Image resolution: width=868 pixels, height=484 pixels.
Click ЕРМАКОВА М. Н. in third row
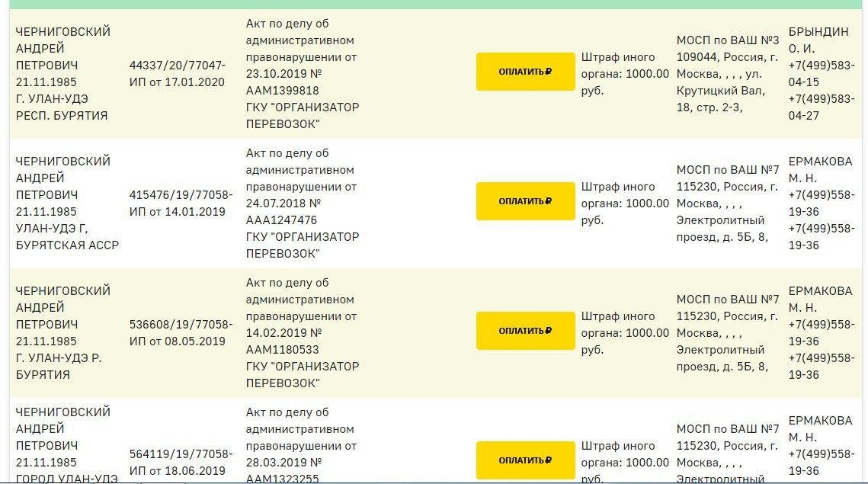pos(821,299)
